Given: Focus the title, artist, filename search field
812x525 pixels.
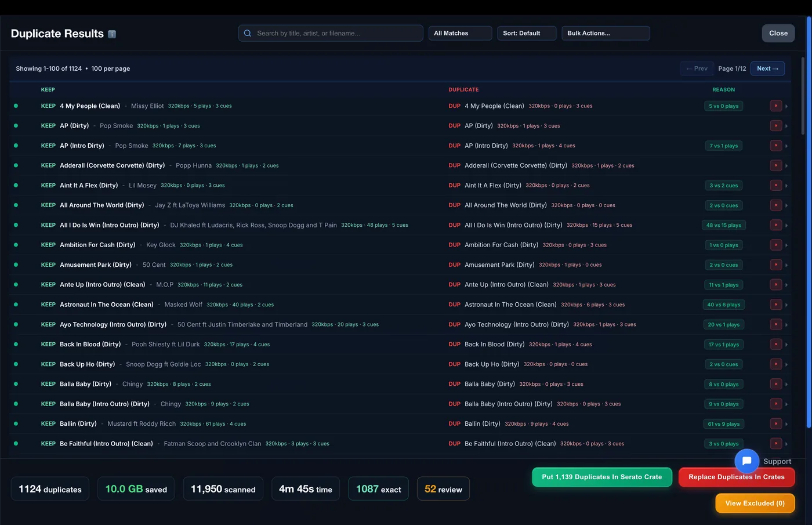Looking at the screenshot, I should click(x=331, y=33).
